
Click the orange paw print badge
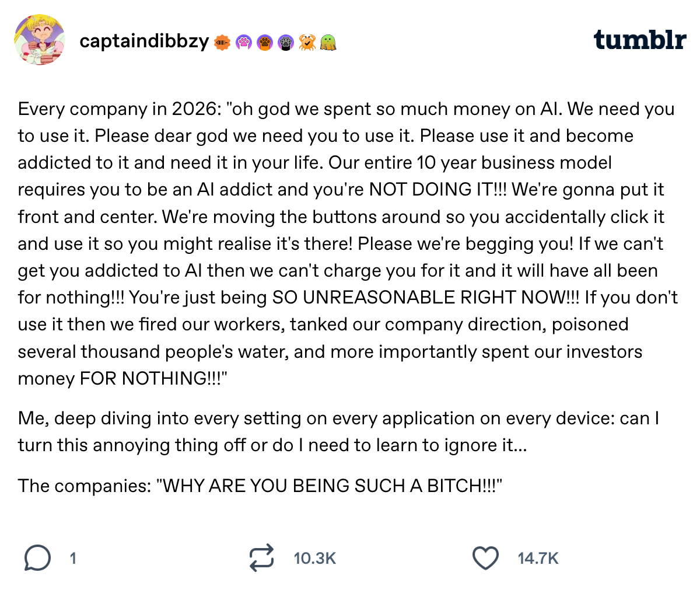(265, 43)
